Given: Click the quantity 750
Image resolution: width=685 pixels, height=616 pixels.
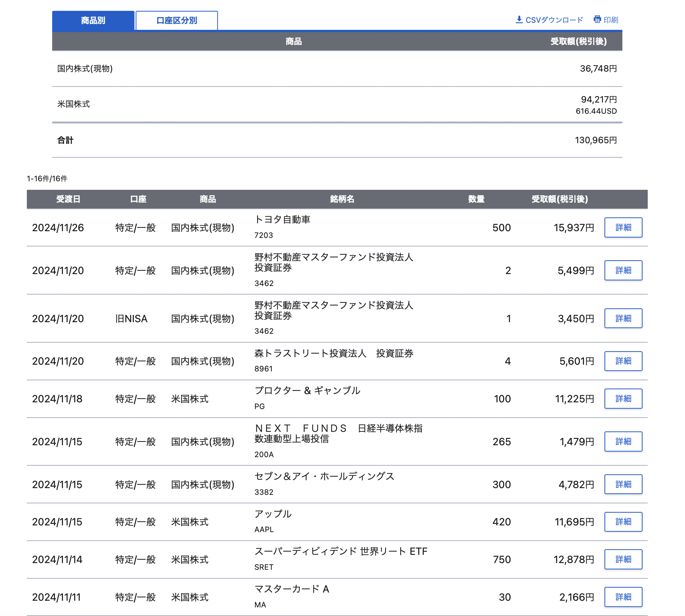Looking at the screenshot, I should click(502, 560).
